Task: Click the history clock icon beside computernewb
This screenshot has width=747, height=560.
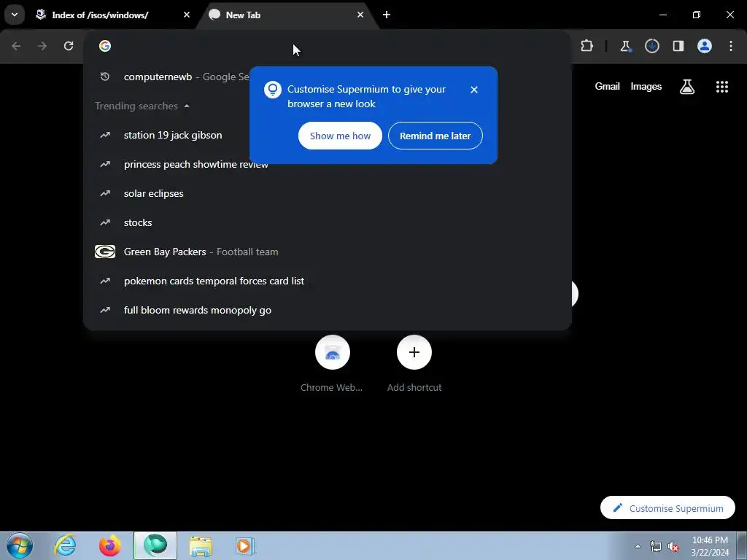Action: click(105, 77)
